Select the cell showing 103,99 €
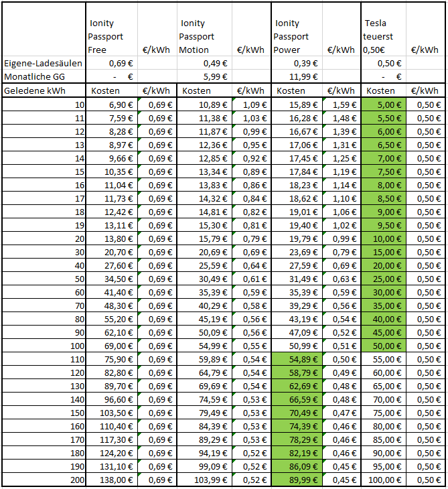The height and width of the screenshot is (489, 448). (204, 480)
